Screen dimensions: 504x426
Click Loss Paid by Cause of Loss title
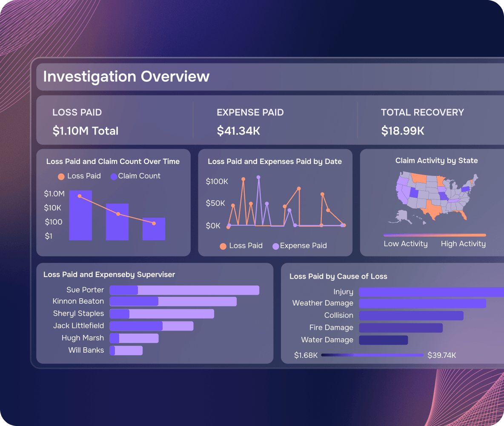(x=338, y=276)
